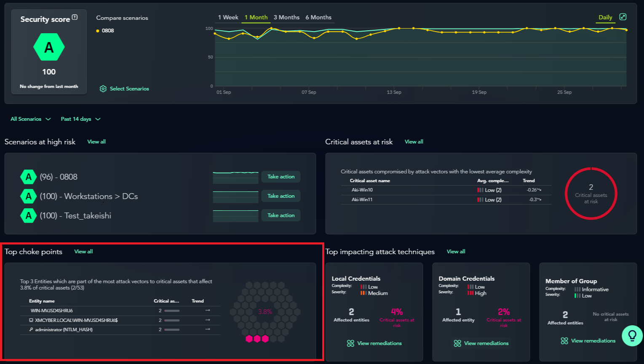This screenshot has width=644, height=364.
Task: View all Top choke points
Action: coord(83,252)
